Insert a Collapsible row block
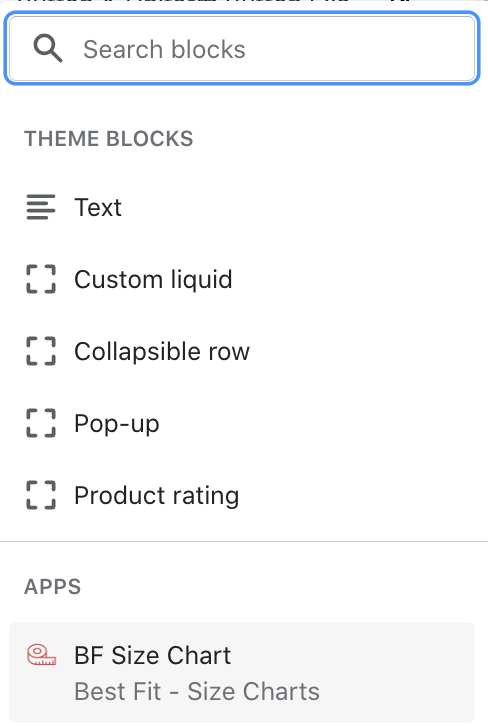Image resolution: width=488 pixels, height=726 pixels. (242, 351)
